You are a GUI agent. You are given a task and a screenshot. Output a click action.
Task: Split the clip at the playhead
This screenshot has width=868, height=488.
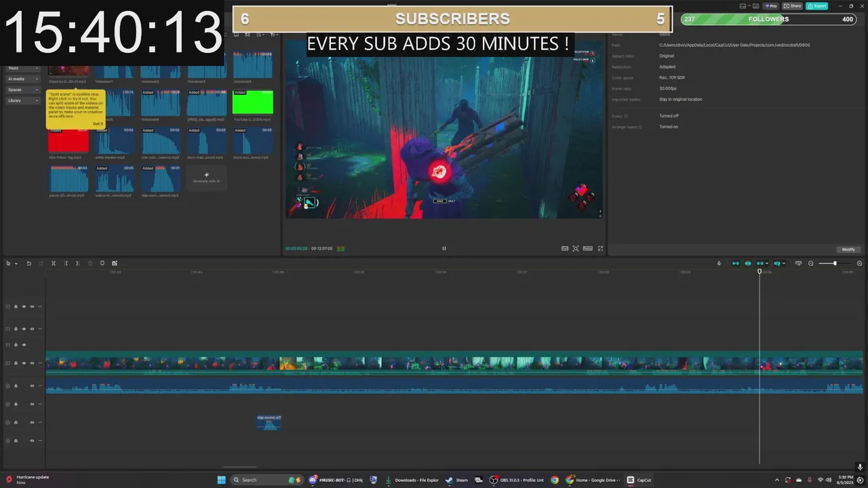[54, 263]
